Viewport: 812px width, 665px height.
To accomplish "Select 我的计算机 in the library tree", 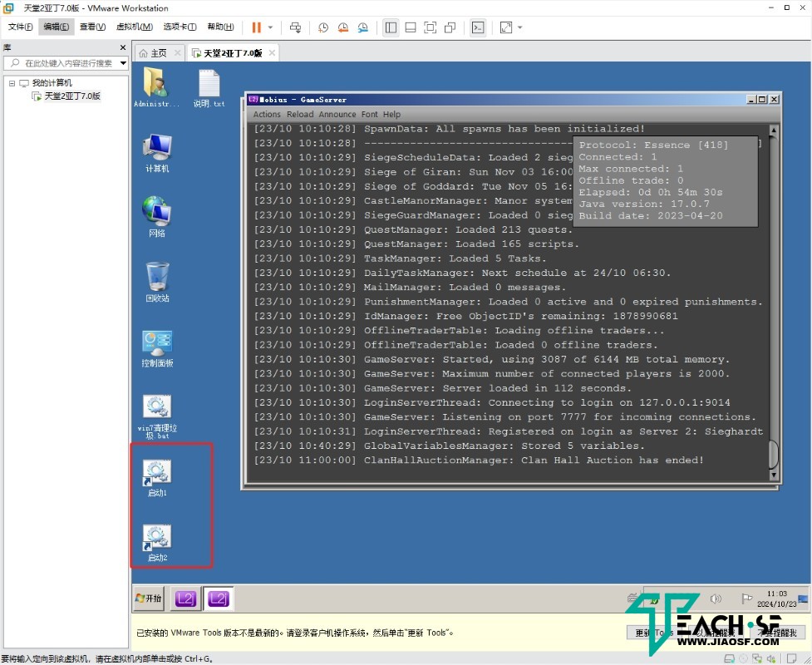I will [52, 83].
